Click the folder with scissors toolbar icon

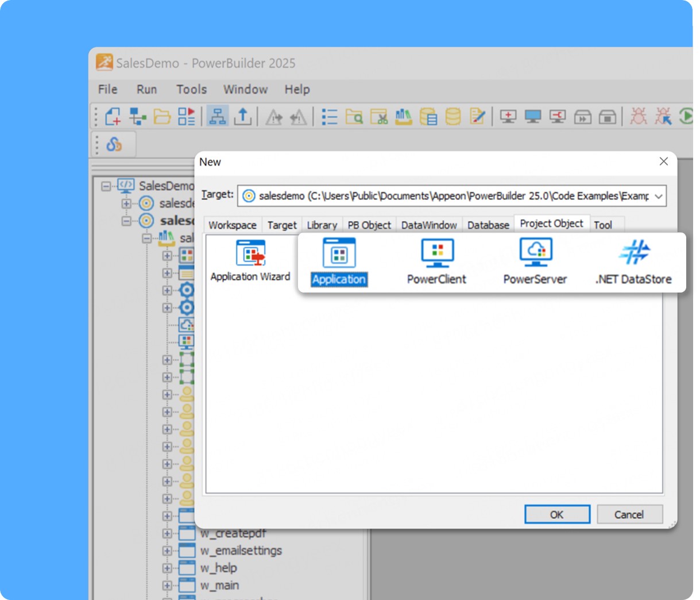point(378,117)
